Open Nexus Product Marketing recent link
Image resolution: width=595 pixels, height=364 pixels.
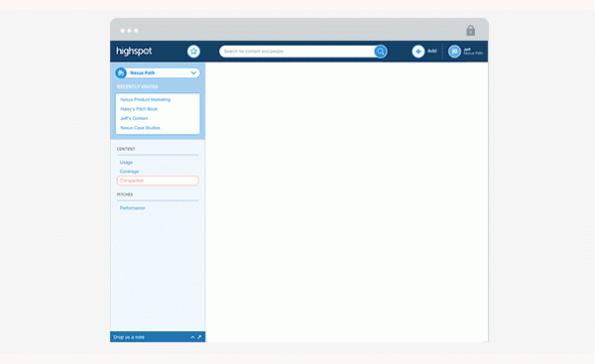pos(146,99)
